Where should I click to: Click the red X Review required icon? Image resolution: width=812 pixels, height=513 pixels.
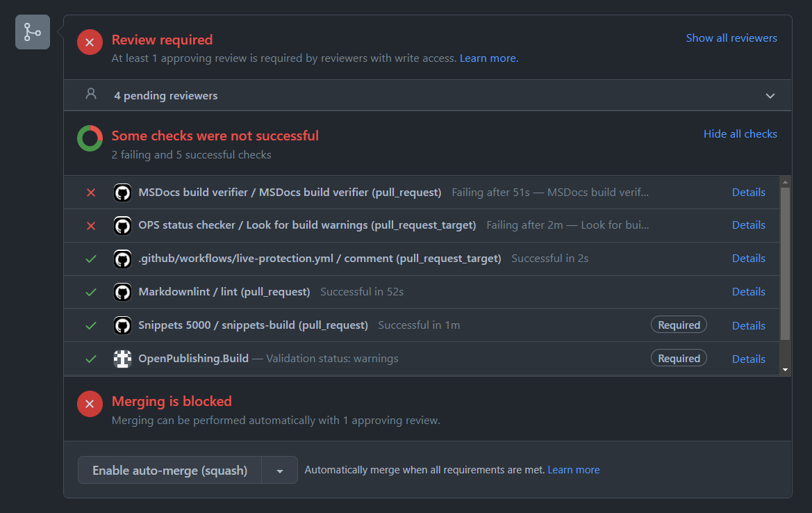[90, 42]
